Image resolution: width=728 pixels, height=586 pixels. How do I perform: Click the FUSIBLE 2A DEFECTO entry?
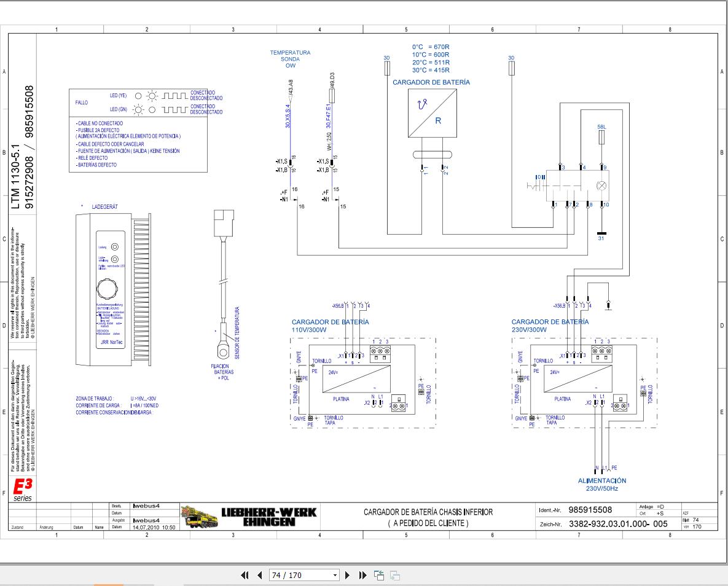pos(98,130)
